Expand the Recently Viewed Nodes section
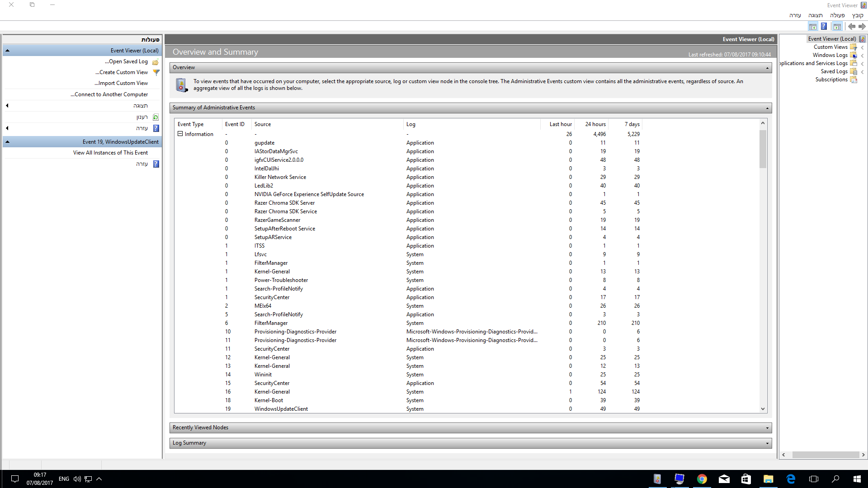Viewport: 868px width, 488px height. pos(767,428)
